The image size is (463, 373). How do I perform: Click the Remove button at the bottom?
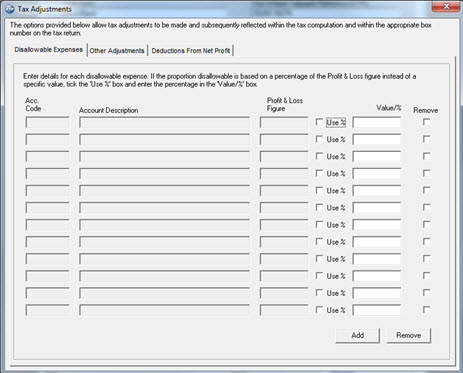coord(409,335)
